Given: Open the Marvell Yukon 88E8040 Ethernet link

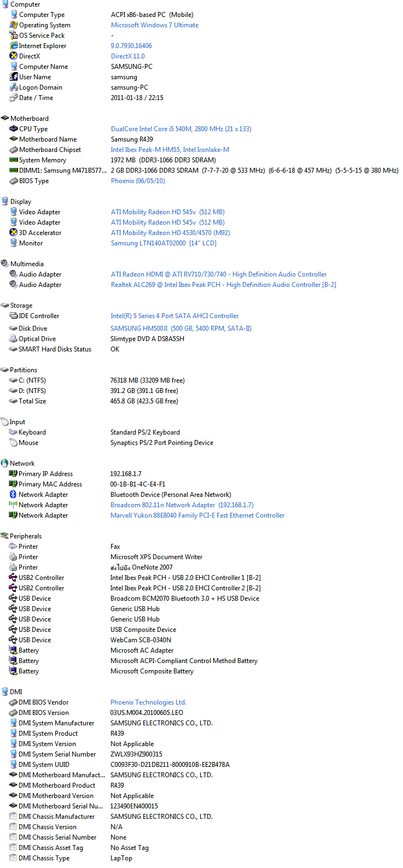Looking at the screenshot, I should 197,515.
